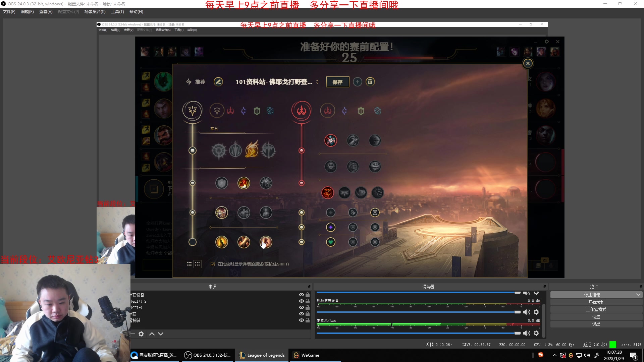Viewport: 644px width, 362px height.
Task: Pop out the 混音器 dock panel
Action: pyautogui.click(x=544, y=287)
